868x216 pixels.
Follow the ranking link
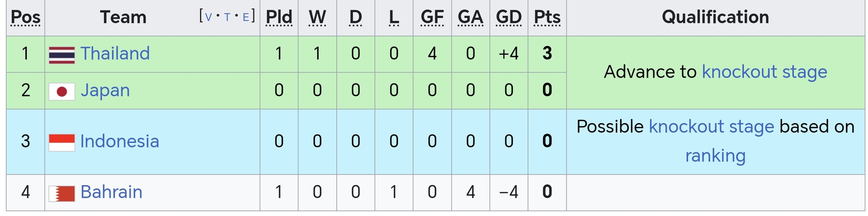[715, 156]
